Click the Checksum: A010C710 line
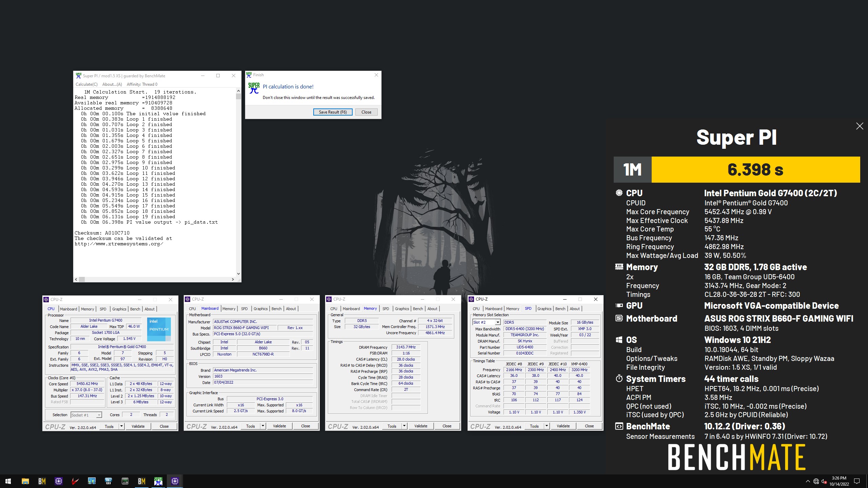This screenshot has width=868, height=488. (x=102, y=233)
